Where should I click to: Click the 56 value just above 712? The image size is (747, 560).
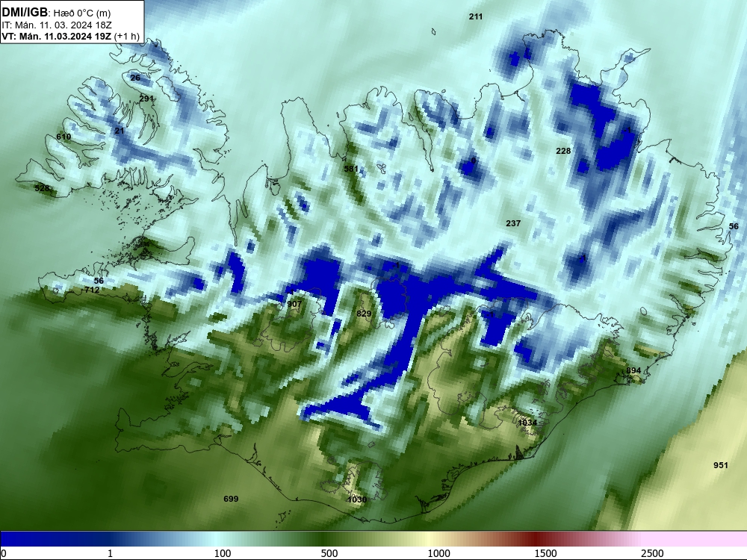tap(99, 281)
